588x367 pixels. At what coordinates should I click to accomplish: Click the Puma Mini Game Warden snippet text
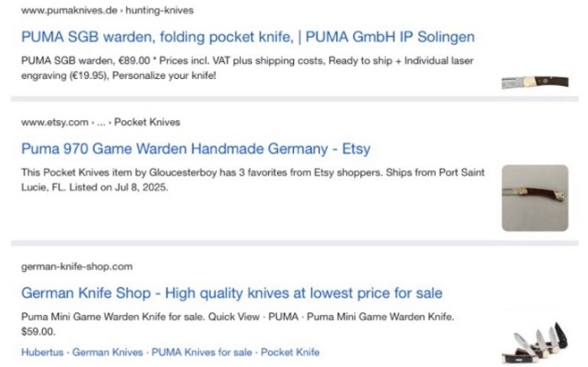click(238, 317)
